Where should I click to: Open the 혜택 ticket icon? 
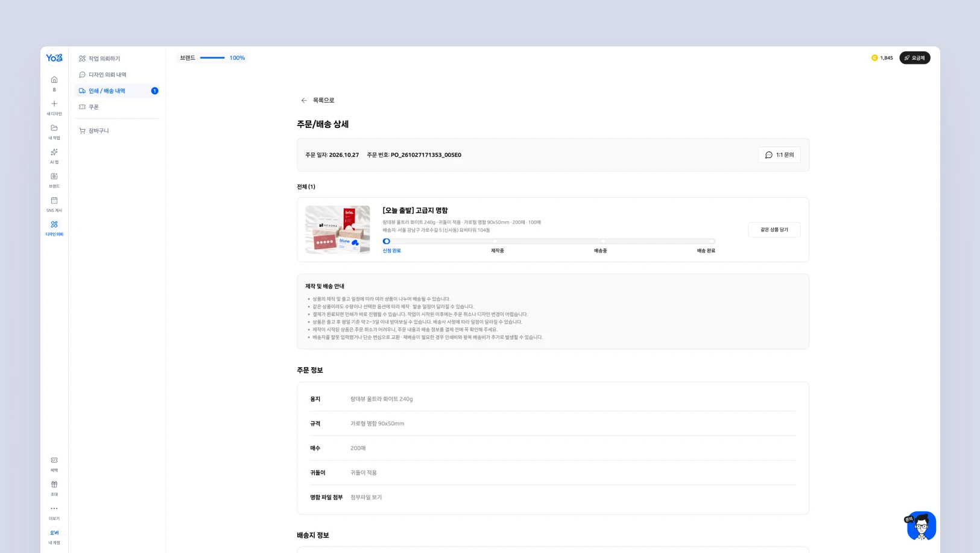coord(54,460)
